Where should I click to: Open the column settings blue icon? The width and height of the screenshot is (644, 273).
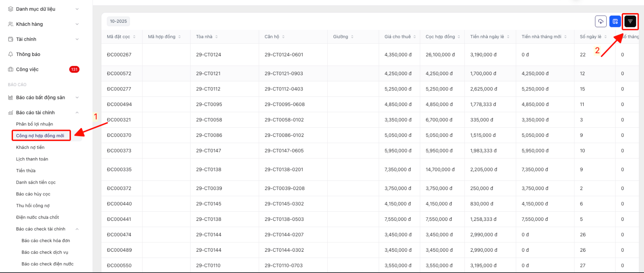pos(615,22)
